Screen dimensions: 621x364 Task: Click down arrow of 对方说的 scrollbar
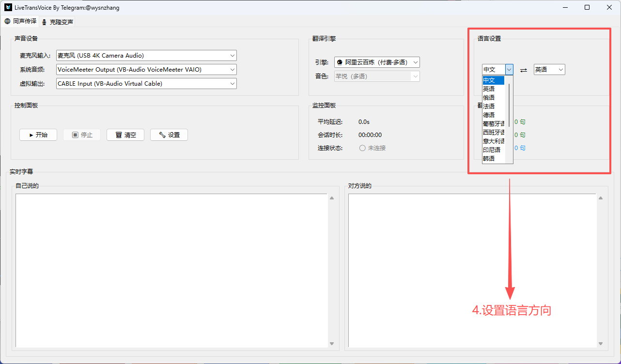tap(600, 343)
